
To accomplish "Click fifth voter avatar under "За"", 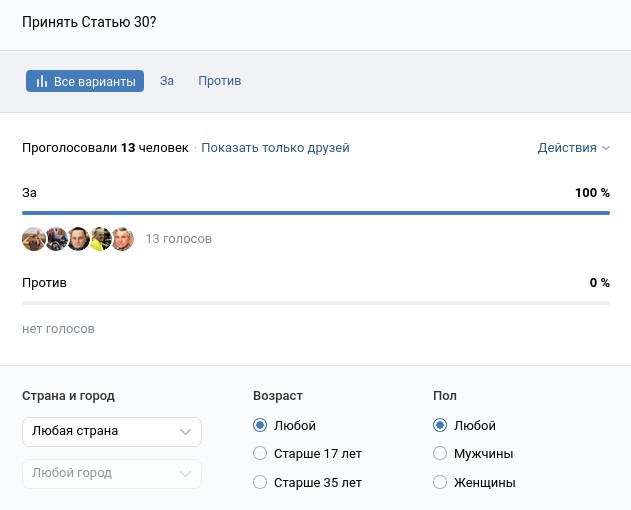I will (x=122, y=239).
